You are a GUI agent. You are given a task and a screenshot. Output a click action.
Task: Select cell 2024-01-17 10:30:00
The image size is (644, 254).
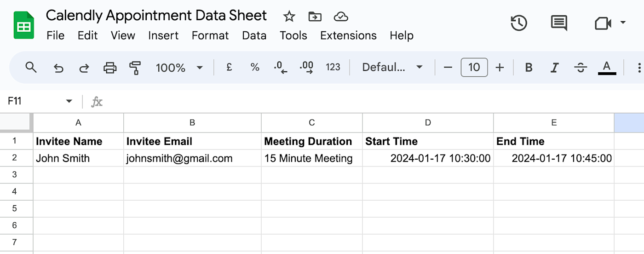[428, 158]
